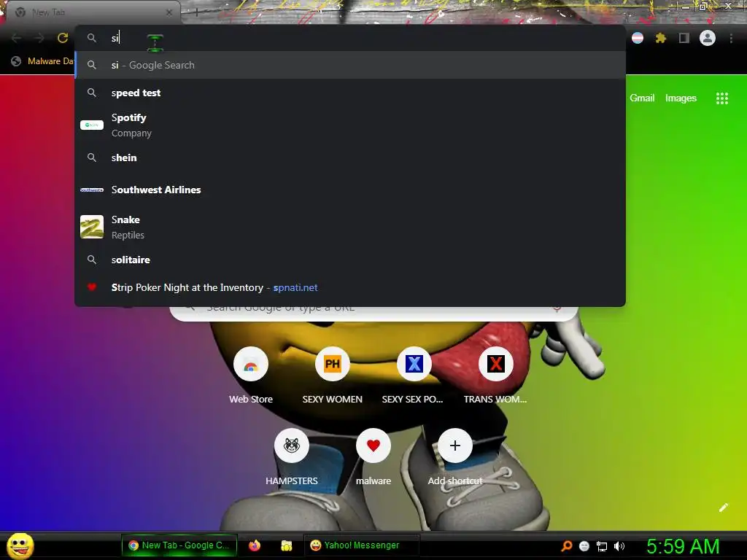Image resolution: width=747 pixels, height=560 pixels.
Task: Open the volume speaker tray icon
Action: 619,546
